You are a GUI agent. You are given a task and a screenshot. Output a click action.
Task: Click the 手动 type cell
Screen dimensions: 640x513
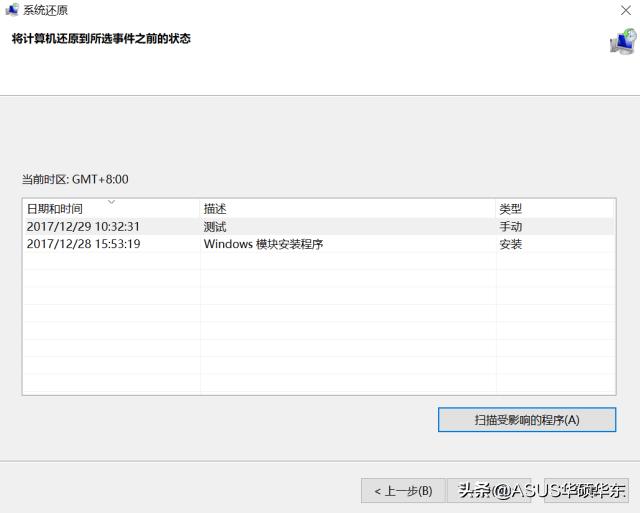click(511, 227)
